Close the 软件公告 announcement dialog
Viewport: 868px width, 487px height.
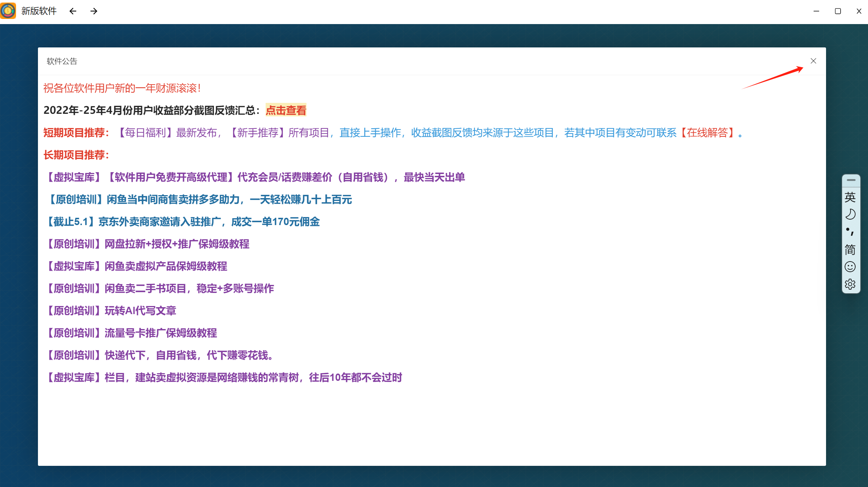click(x=814, y=61)
